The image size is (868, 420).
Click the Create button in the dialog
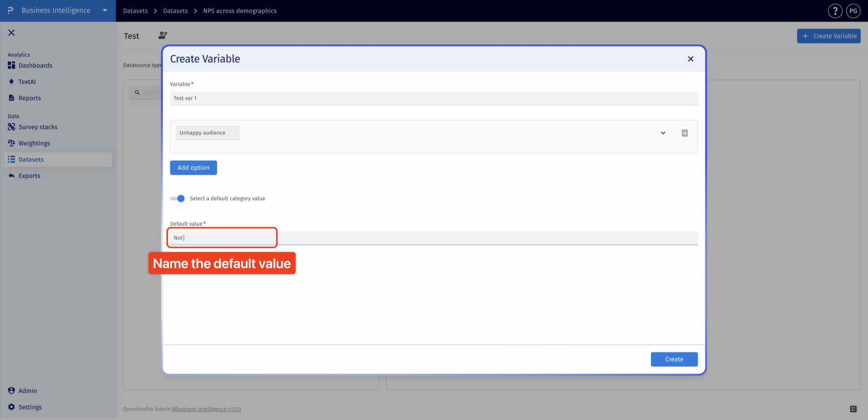point(674,359)
